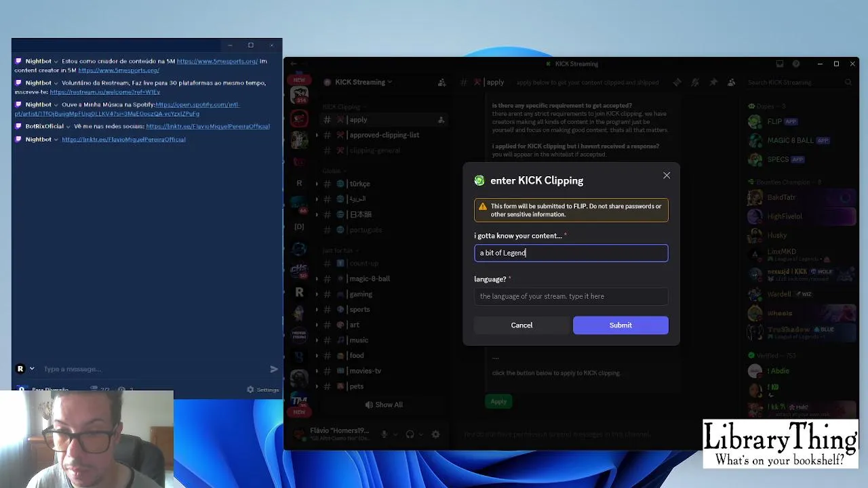868x488 pixels.
Task: Select FLIP app in member list
Action: coord(800,121)
